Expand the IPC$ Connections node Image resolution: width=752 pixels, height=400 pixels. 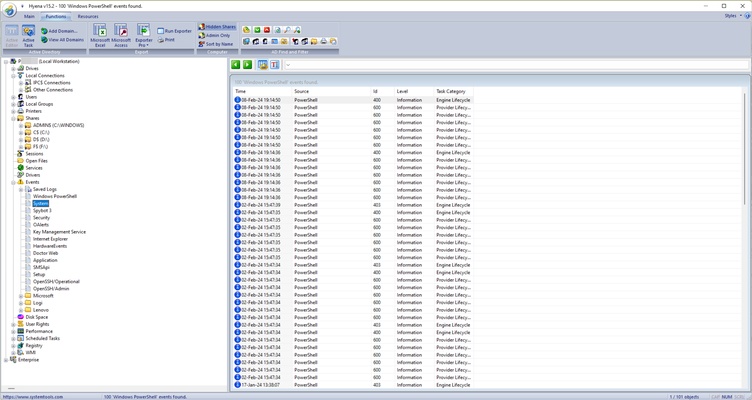(x=21, y=82)
